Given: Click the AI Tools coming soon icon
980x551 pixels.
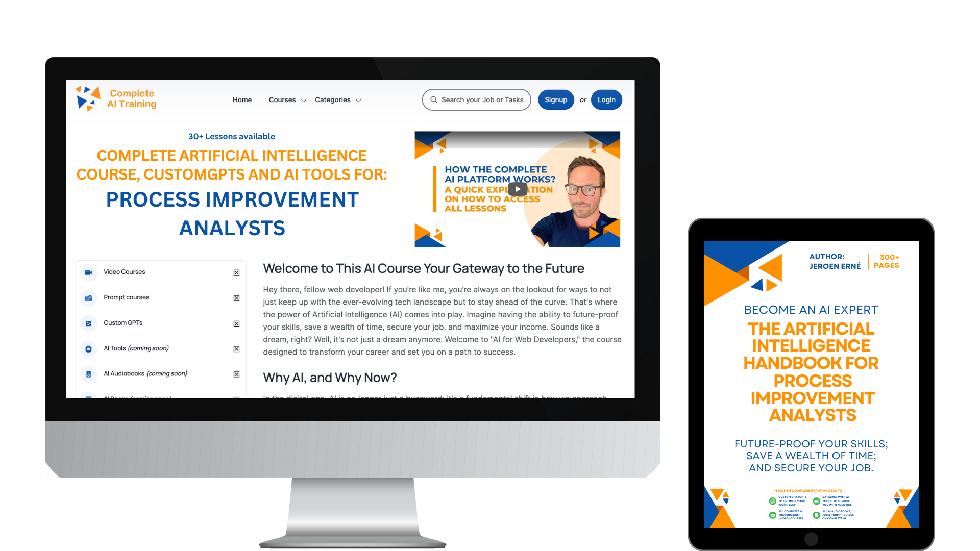Looking at the screenshot, I should (88, 348).
